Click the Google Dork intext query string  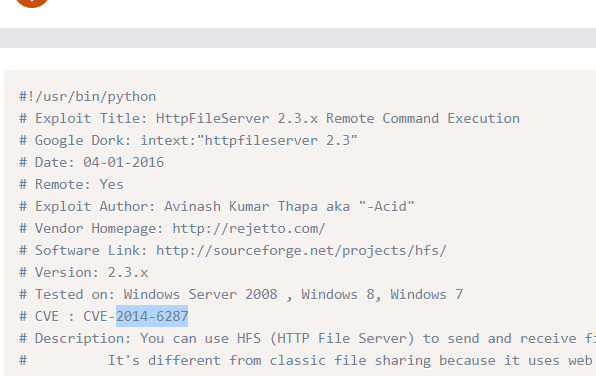[249, 141]
